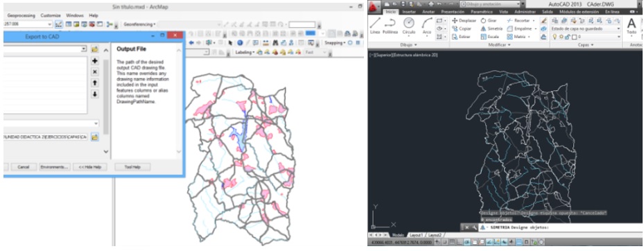Image resolution: width=644 pixels, height=251 pixels.
Task: Click the ArcMap Identify tool icon
Action: point(241,43)
